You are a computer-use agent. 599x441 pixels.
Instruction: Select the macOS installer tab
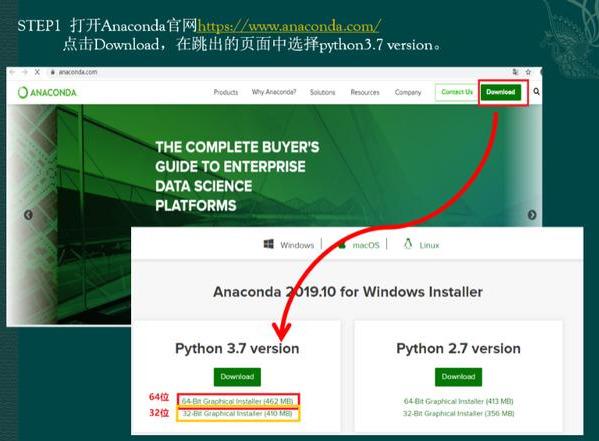pyautogui.click(x=358, y=245)
